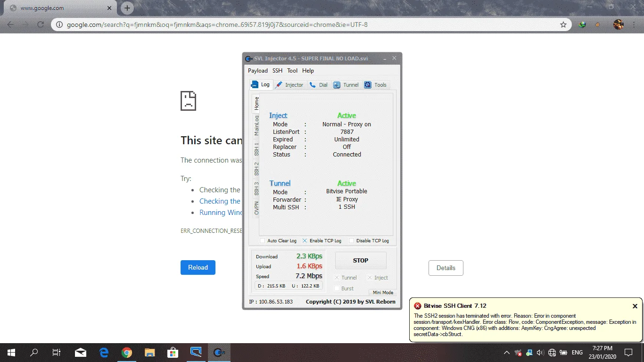The image size is (644, 362).
Task: Switch to Mini Mode
Action: 383,292
